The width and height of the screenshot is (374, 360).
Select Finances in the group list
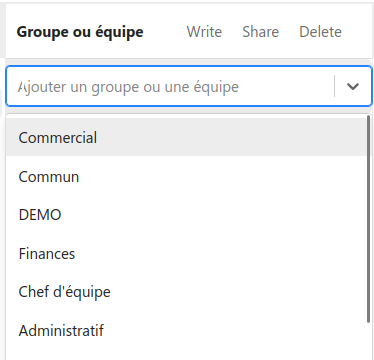pos(186,253)
